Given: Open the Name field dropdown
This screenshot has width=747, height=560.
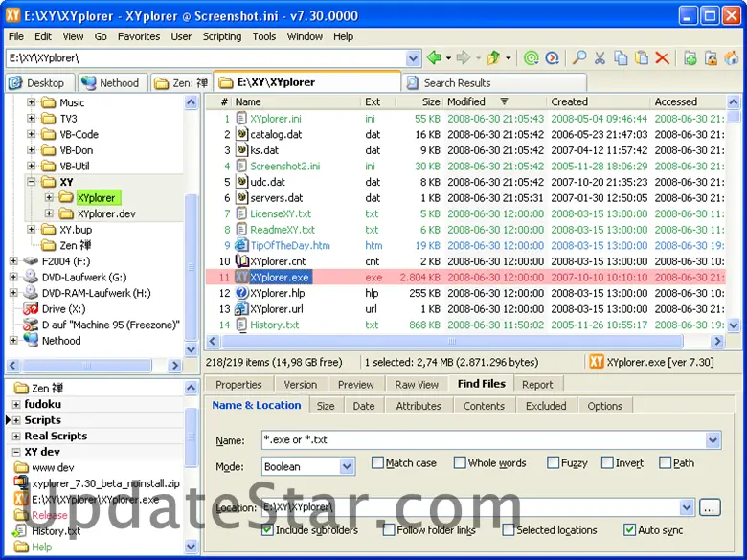Looking at the screenshot, I should click(x=713, y=440).
